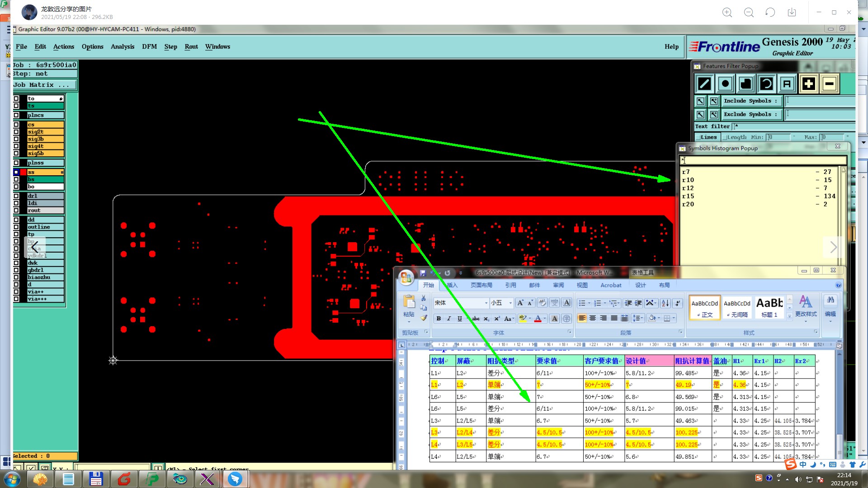Enable the Lines checkbox in filter popup
This screenshot has height=488, width=868.
pos(698,137)
